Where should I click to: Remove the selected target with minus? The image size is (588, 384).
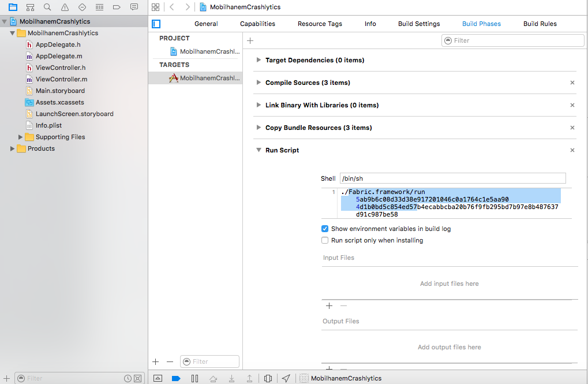(170, 362)
